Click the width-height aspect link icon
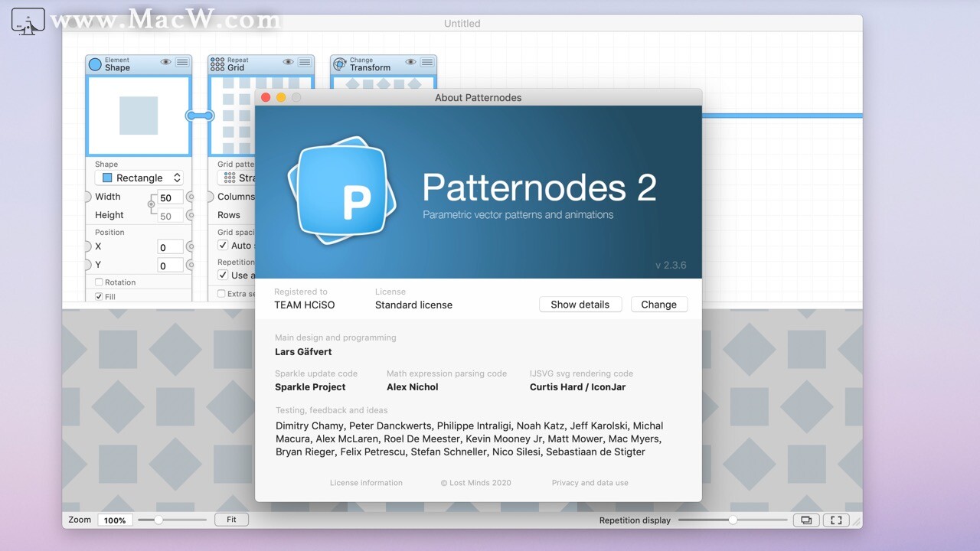 click(x=151, y=204)
